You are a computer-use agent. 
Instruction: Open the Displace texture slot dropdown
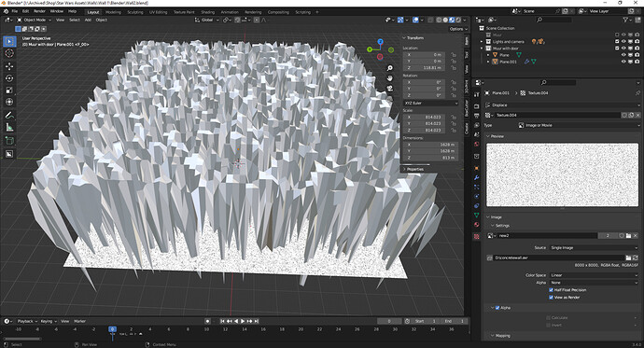pos(562,105)
